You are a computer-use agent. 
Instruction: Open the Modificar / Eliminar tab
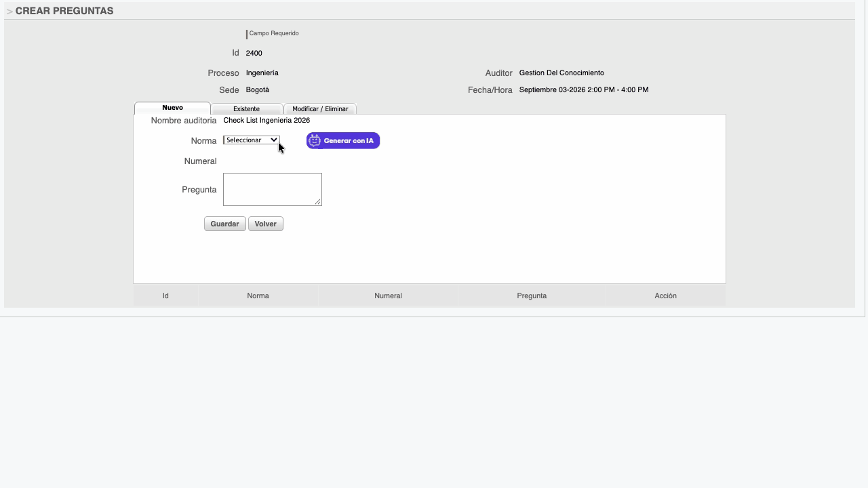(320, 108)
